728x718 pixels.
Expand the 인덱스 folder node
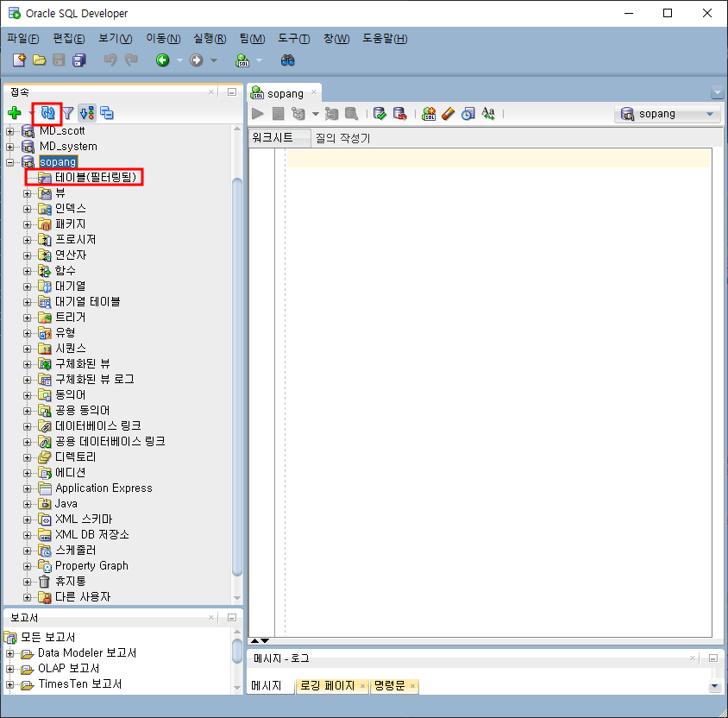pos(28,209)
